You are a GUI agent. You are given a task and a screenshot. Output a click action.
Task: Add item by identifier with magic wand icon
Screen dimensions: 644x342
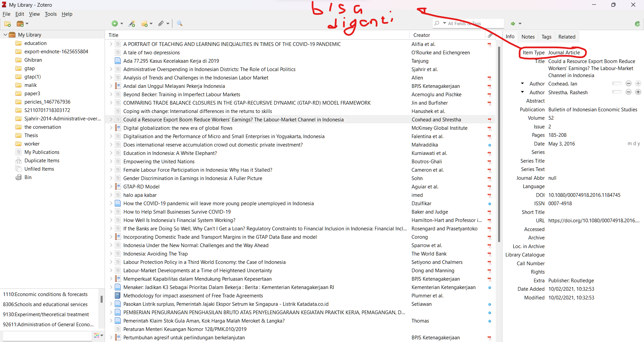point(132,23)
